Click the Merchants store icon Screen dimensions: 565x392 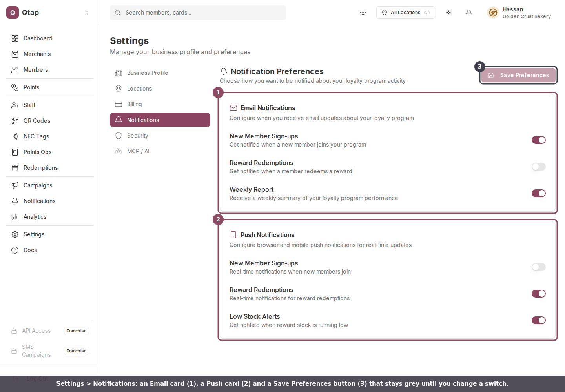[x=15, y=54]
